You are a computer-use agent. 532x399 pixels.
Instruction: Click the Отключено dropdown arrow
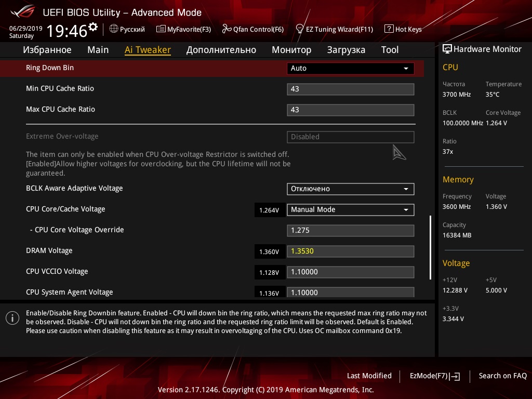click(x=406, y=189)
